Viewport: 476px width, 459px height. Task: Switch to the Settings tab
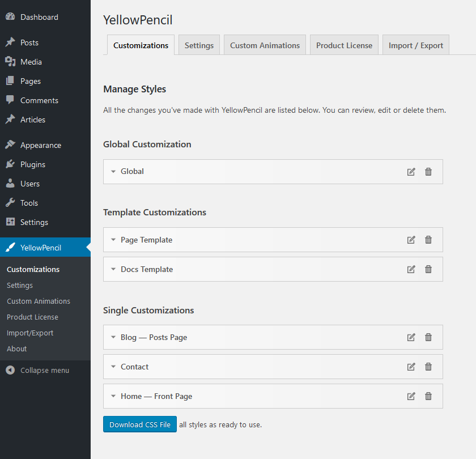pos(199,45)
